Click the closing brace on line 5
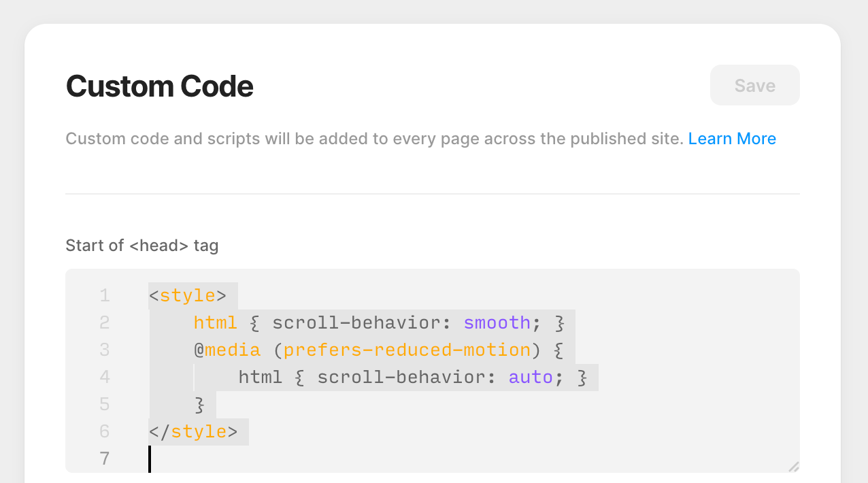 [x=199, y=405]
